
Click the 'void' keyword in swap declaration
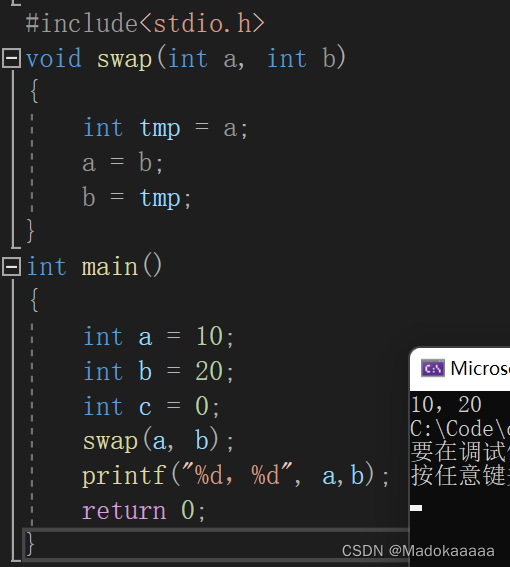point(54,59)
